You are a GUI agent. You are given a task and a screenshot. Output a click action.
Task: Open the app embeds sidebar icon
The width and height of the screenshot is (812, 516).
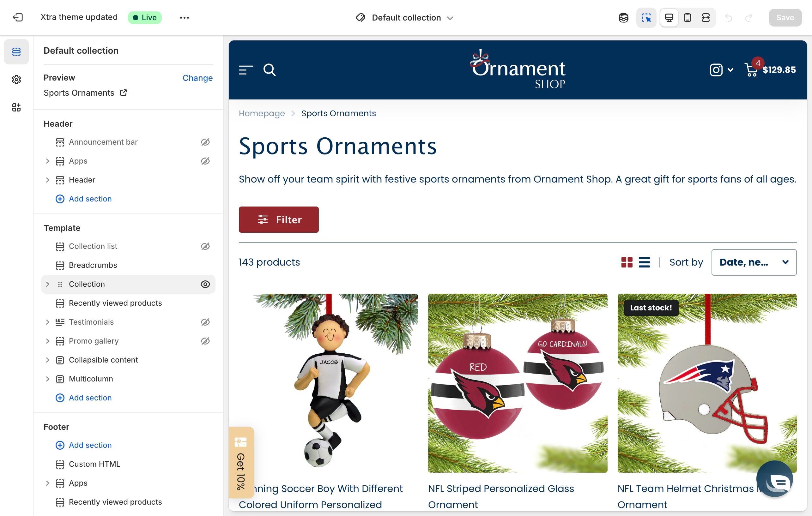[16, 107]
